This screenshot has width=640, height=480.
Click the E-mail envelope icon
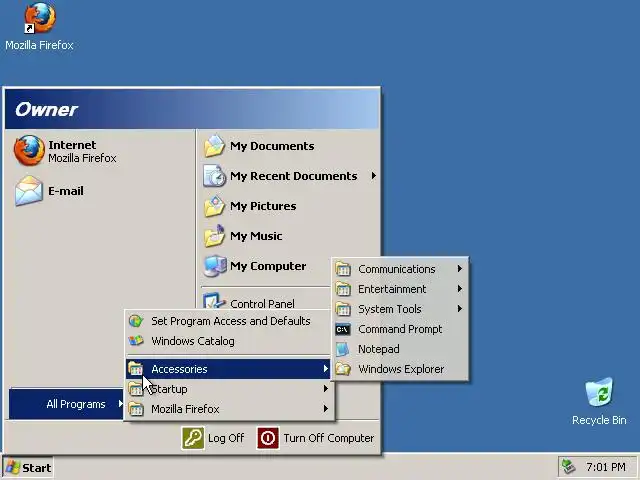[x=29, y=191]
